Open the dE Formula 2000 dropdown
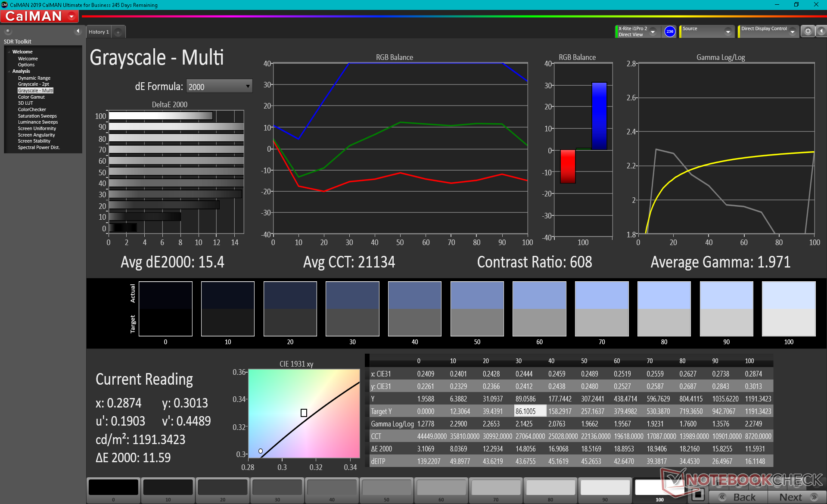827x504 pixels. [219, 87]
